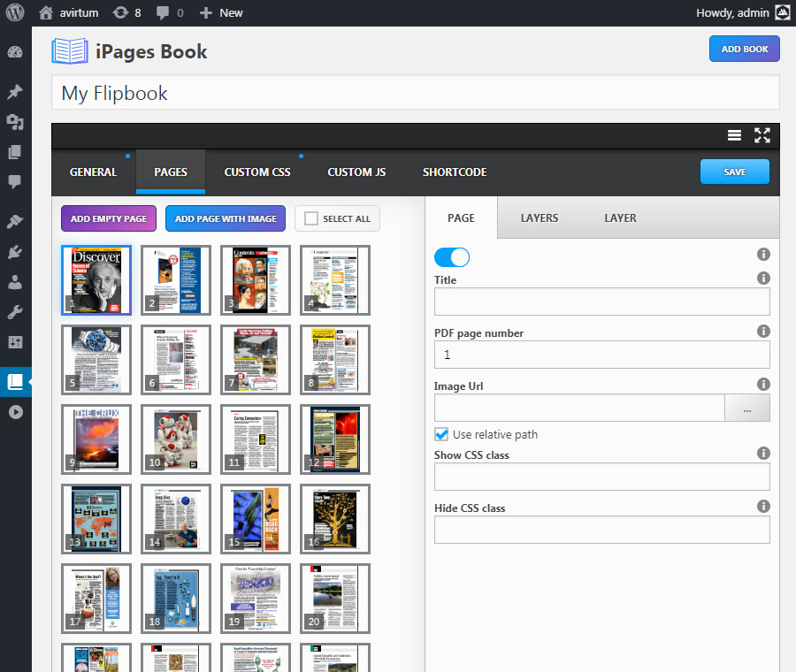Click the Show CSS class field

(602, 477)
